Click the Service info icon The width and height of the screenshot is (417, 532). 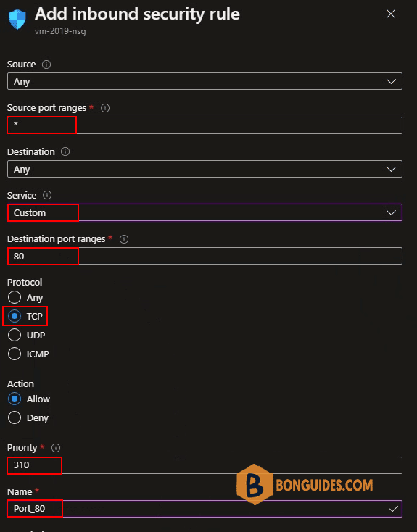[x=47, y=195]
